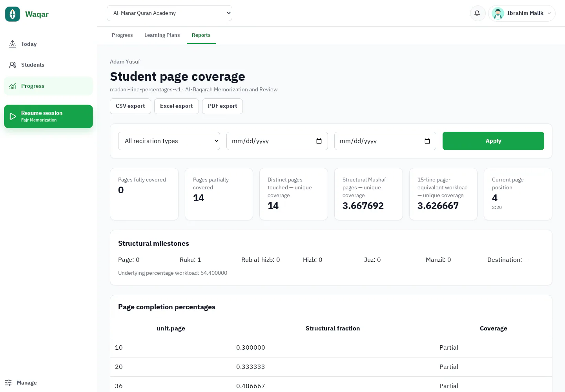Select the Progress chart icon
This screenshot has width=565, height=392.
[x=13, y=86]
